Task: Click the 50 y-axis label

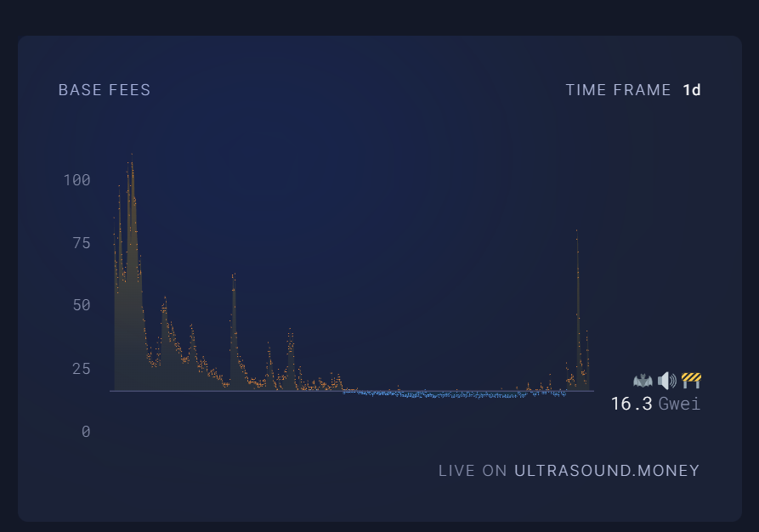Action: (x=82, y=305)
